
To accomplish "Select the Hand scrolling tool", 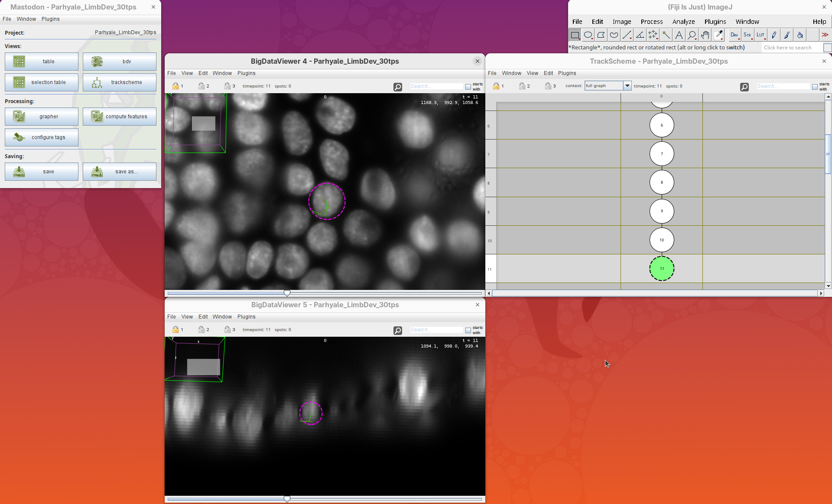I will tap(705, 35).
